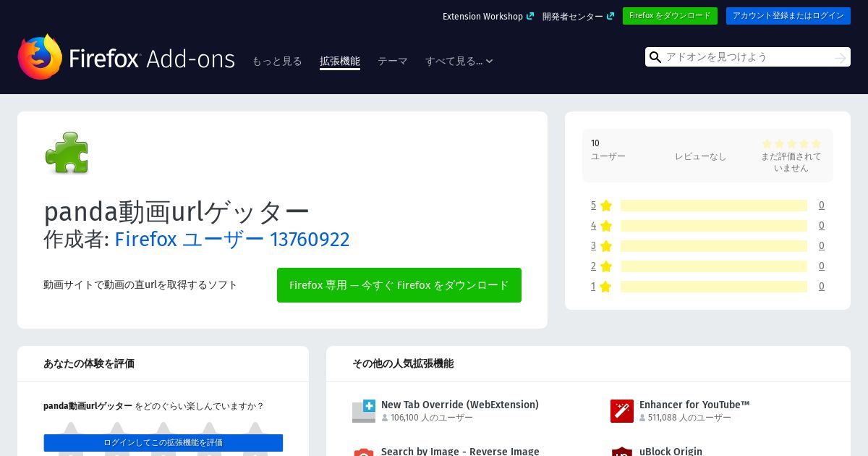The image size is (868, 456).
Task: Click the 5-star rating bar
Action: [714, 206]
